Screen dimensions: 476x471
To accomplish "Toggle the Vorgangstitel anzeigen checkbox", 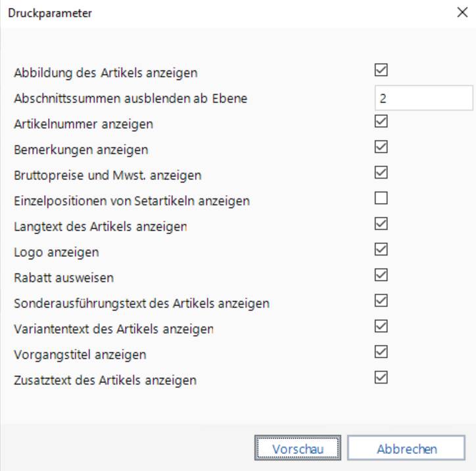I will point(381,352).
